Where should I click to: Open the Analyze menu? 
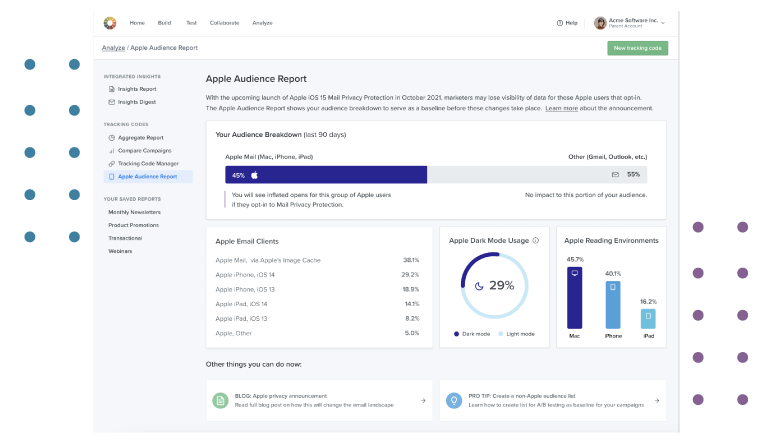tap(262, 23)
